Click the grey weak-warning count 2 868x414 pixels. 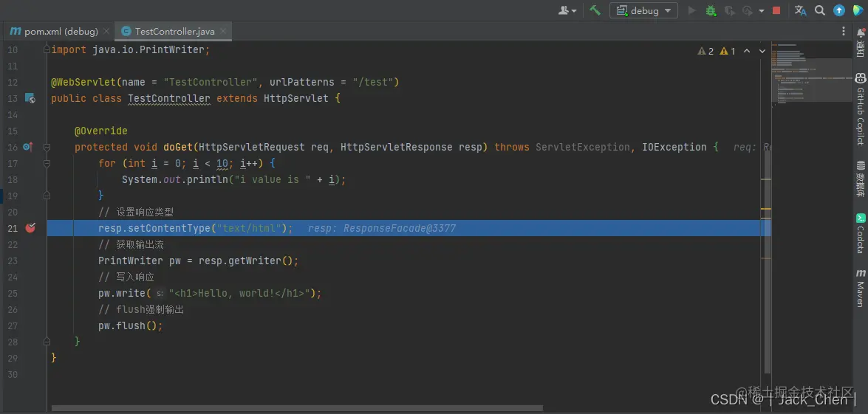coord(705,51)
